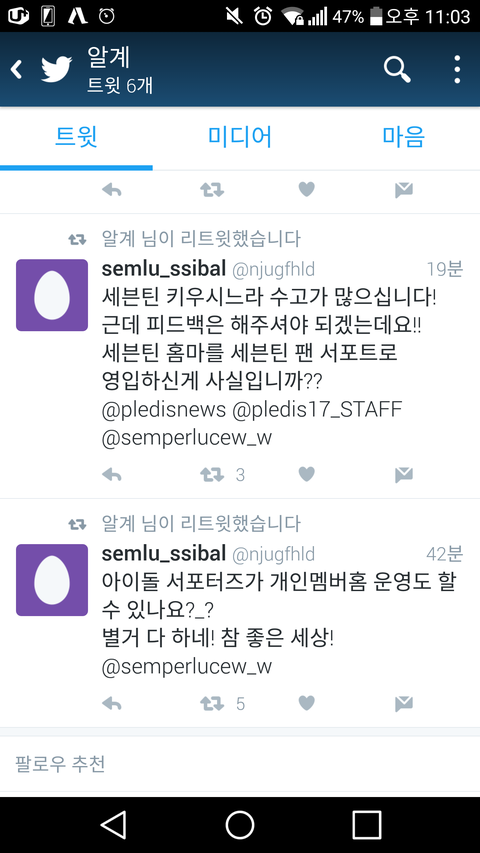Retweet the tweet with 3 retweets
This screenshot has height=853, width=480.
point(212,475)
